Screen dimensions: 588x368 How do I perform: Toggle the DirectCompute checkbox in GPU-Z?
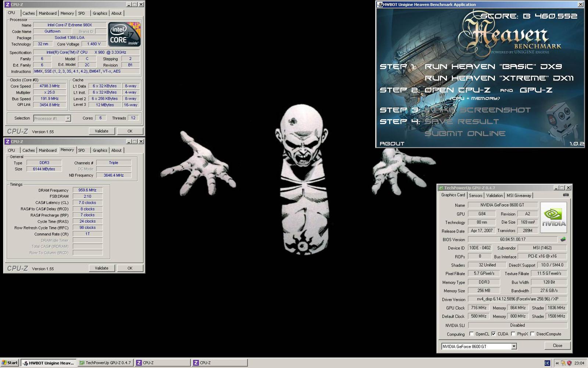(532, 334)
